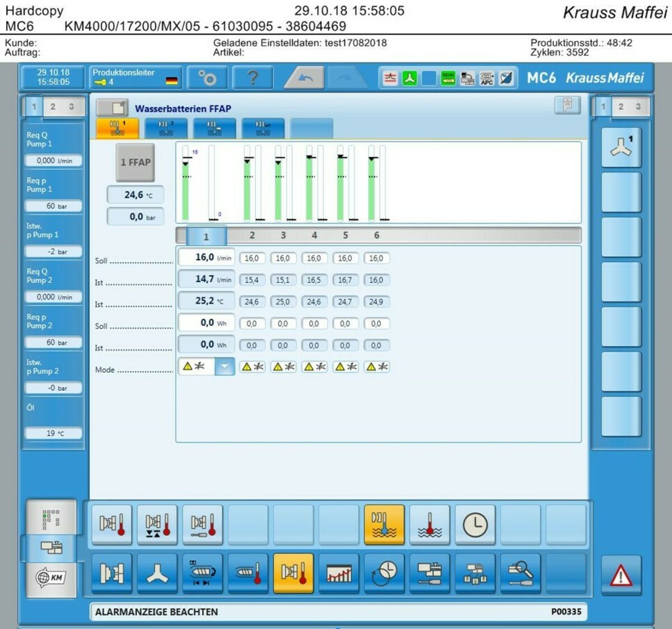Edit circuit 1 Soll flow 16,0 l/min

(x=206, y=258)
